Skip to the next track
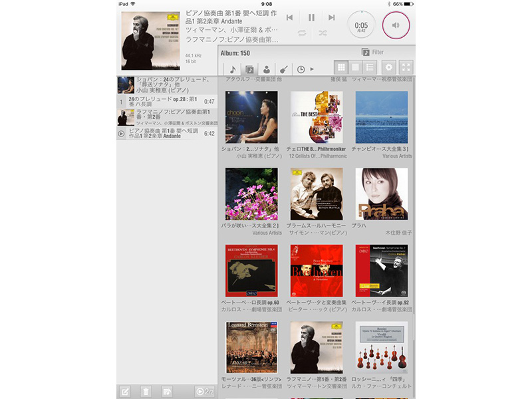This screenshot has width=532, height=399. [331, 17]
